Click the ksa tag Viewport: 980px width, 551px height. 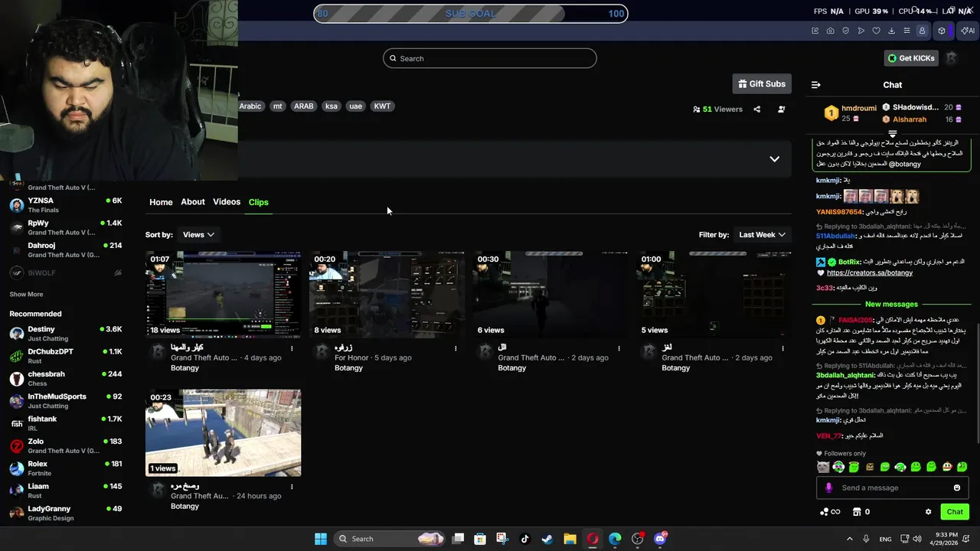[x=332, y=106]
